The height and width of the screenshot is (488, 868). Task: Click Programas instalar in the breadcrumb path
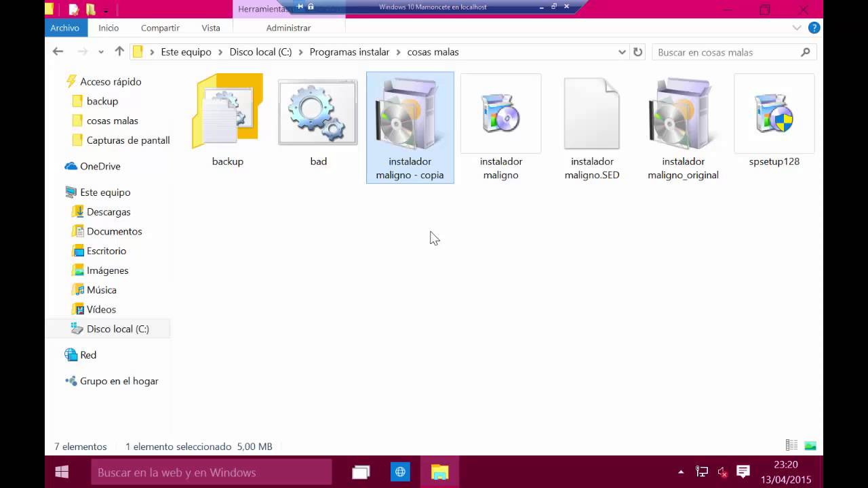tap(349, 52)
